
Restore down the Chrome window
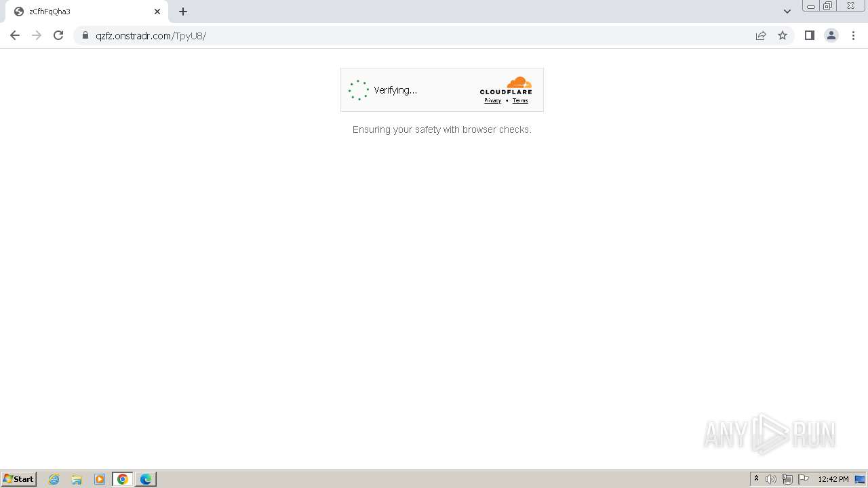tap(828, 6)
